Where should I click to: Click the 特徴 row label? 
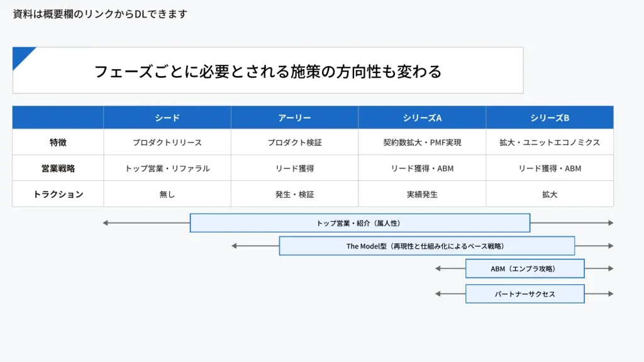pos(58,143)
